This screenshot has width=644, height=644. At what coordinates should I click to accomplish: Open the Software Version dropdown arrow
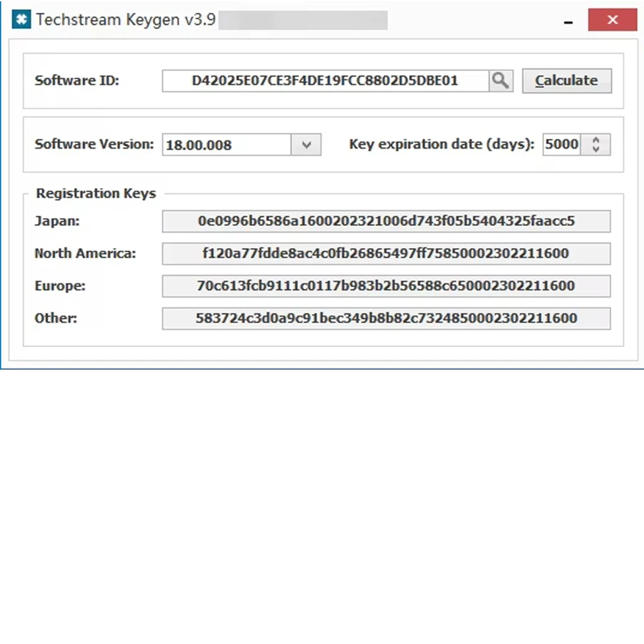(306, 144)
